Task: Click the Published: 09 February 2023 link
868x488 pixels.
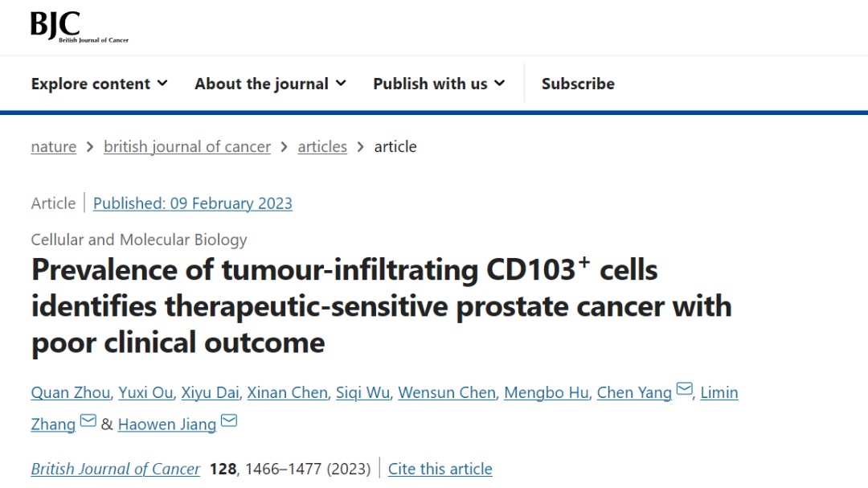Action: pyautogui.click(x=193, y=203)
